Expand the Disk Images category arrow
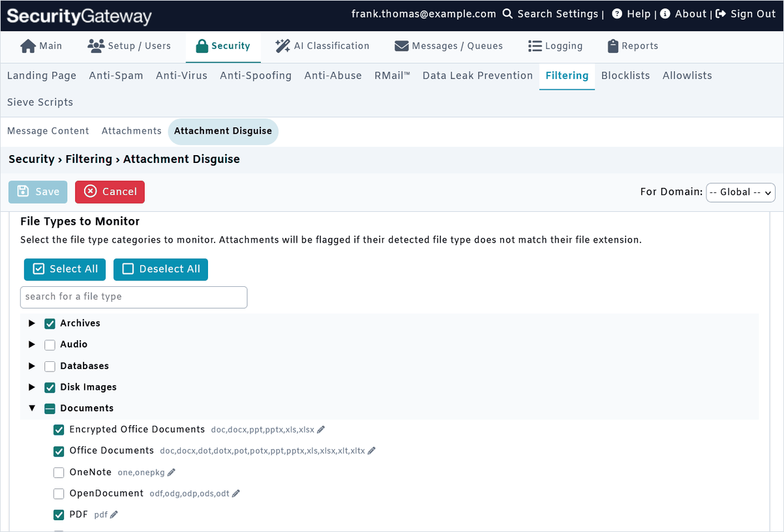The image size is (784, 532). 31,387
